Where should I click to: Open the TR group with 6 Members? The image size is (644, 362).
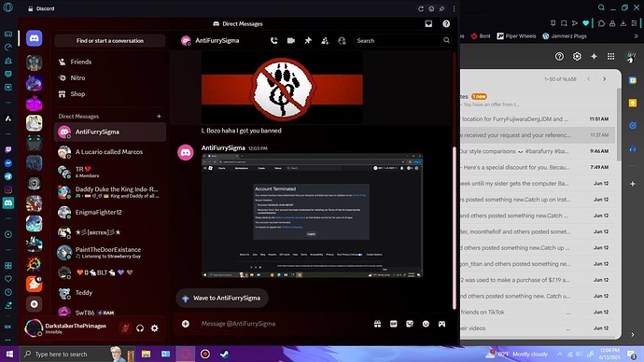click(110, 172)
